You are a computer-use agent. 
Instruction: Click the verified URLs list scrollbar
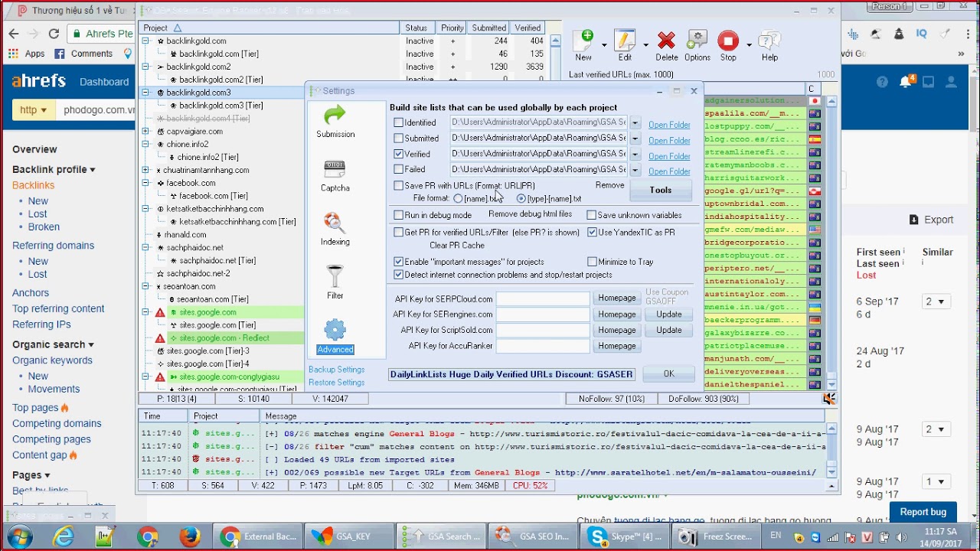pos(832,241)
